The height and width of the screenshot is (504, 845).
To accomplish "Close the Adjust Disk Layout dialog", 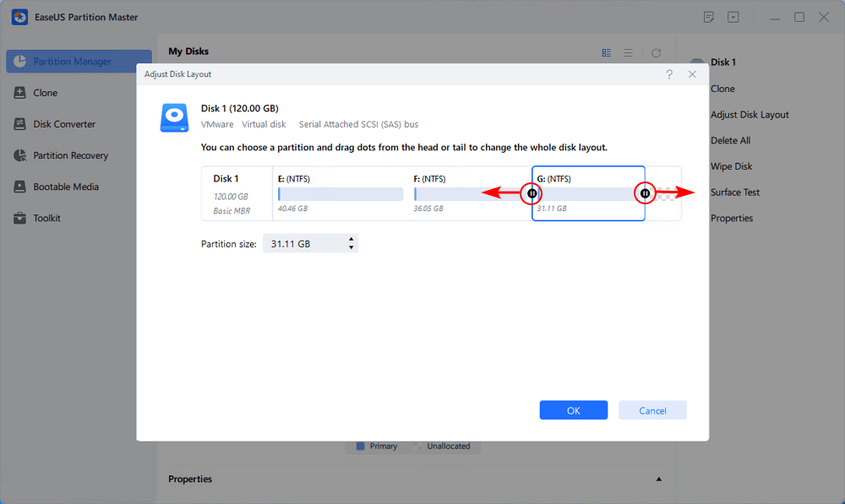I will (x=693, y=74).
